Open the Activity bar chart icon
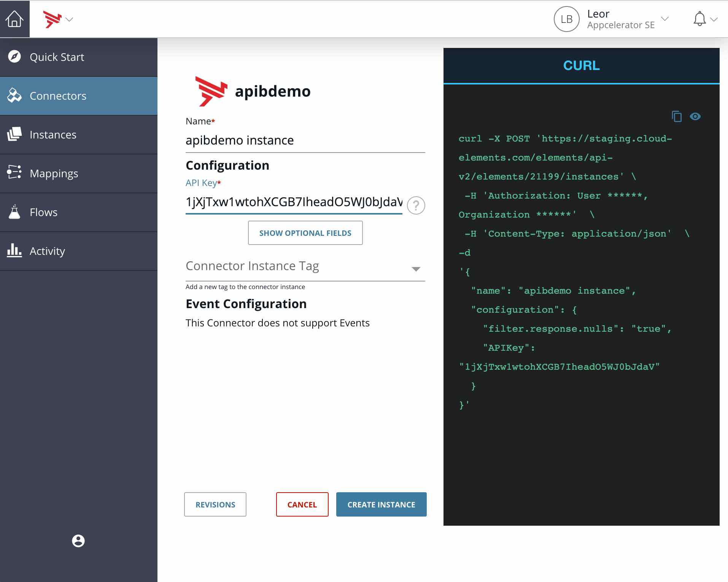The width and height of the screenshot is (728, 582). tap(14, 250)
